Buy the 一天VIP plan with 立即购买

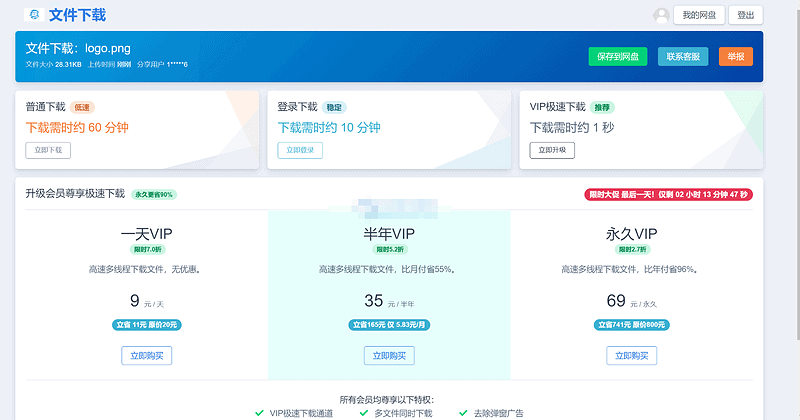pos(147,355)
